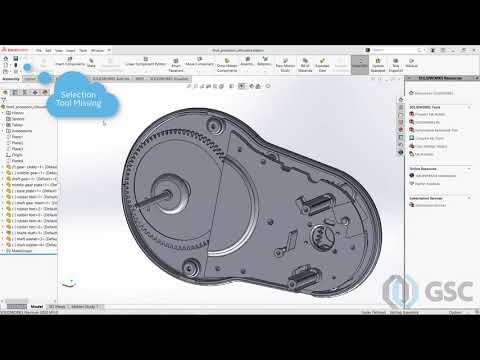Switch to the DisplayManager tab icon
The height and width of the screenshot is (360, 480).
click(44, 92)
